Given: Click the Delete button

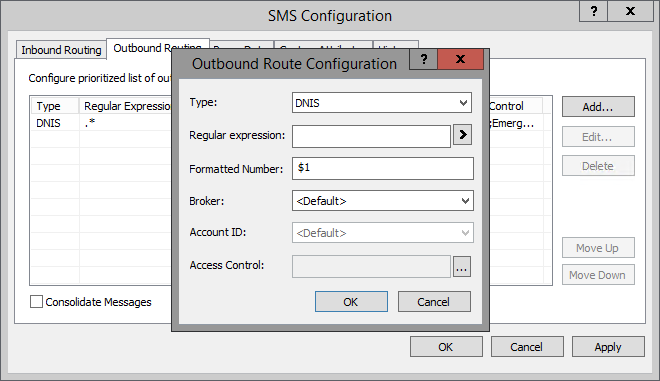Looking at the screenshot, I should click(x=598, y=166).
